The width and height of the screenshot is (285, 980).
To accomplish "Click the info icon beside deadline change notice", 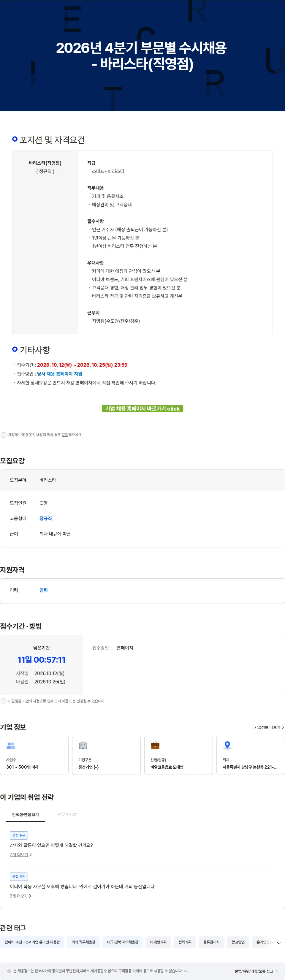I will 4,701.
